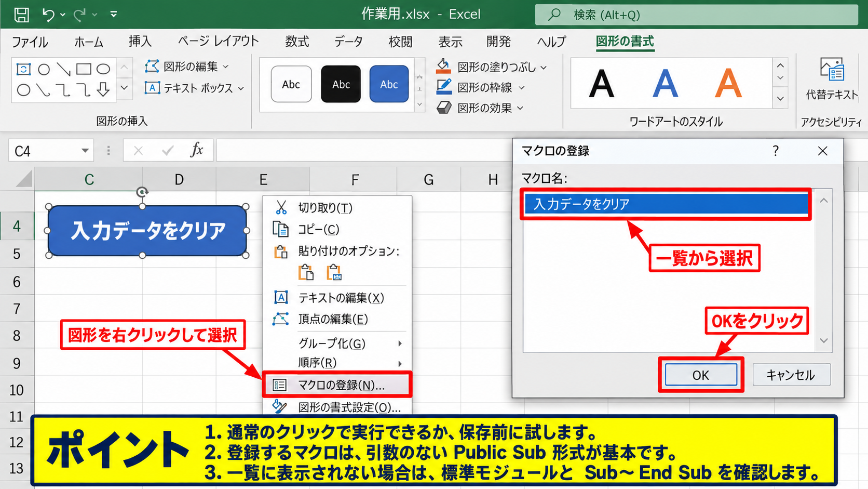The height and width of the screenshot is (489, 868).
Task: Choose マクロの登録(N)... menu entry
Action: pyautogui.click(x=337, y=385)
